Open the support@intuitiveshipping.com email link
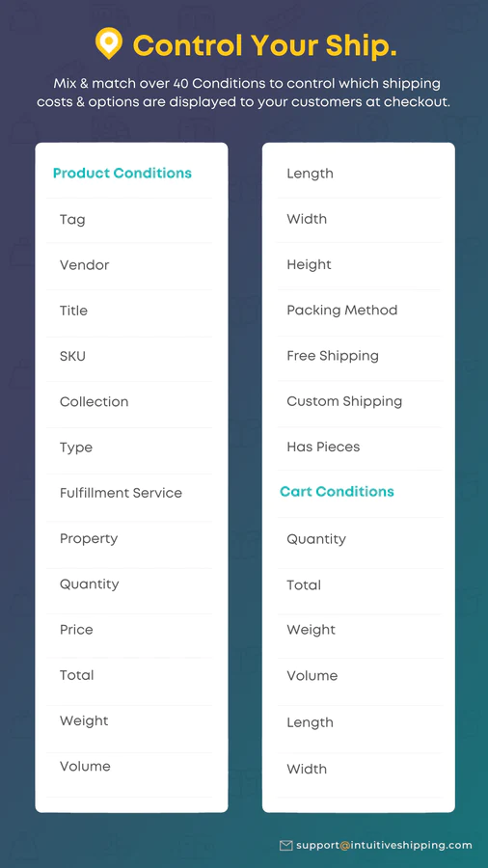The height and width of the screenshot is (868, 488). pyautogui.click(x=384, y=845)
